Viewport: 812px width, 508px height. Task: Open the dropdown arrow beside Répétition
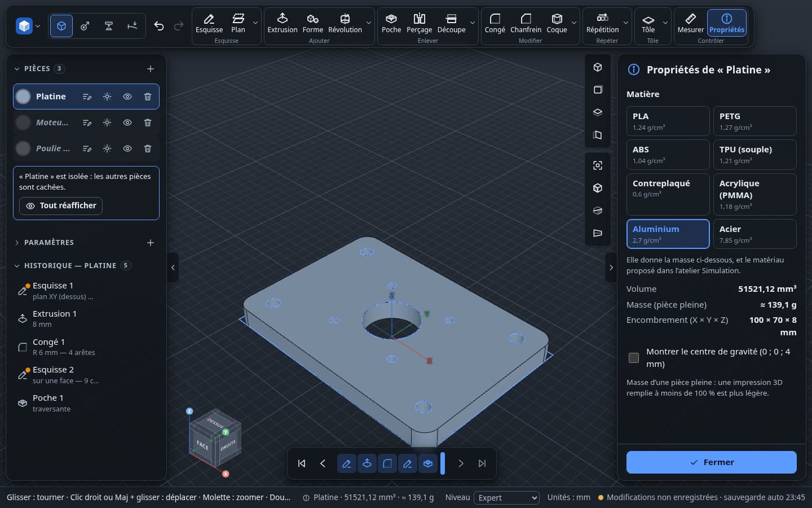tap(626, 23)
